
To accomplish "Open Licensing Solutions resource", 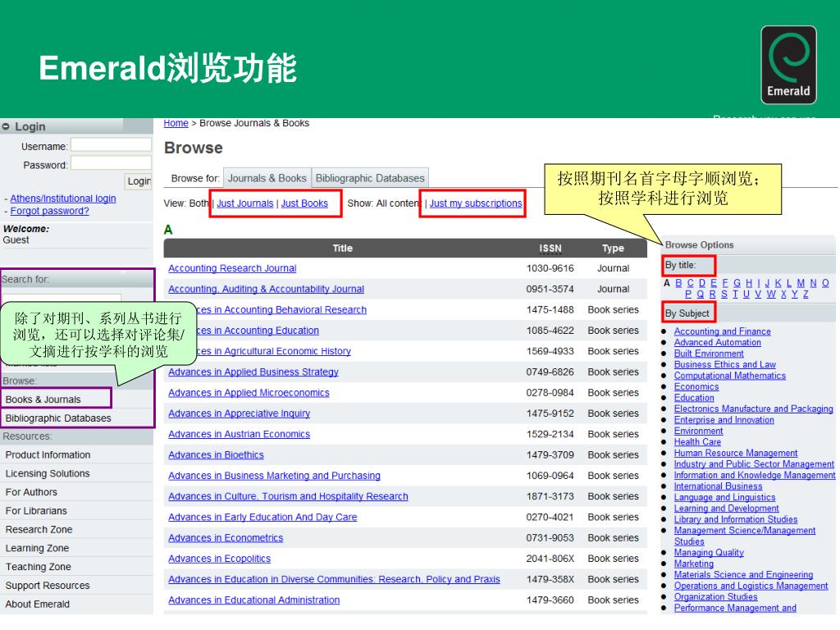I will click(x=48, y=473).
